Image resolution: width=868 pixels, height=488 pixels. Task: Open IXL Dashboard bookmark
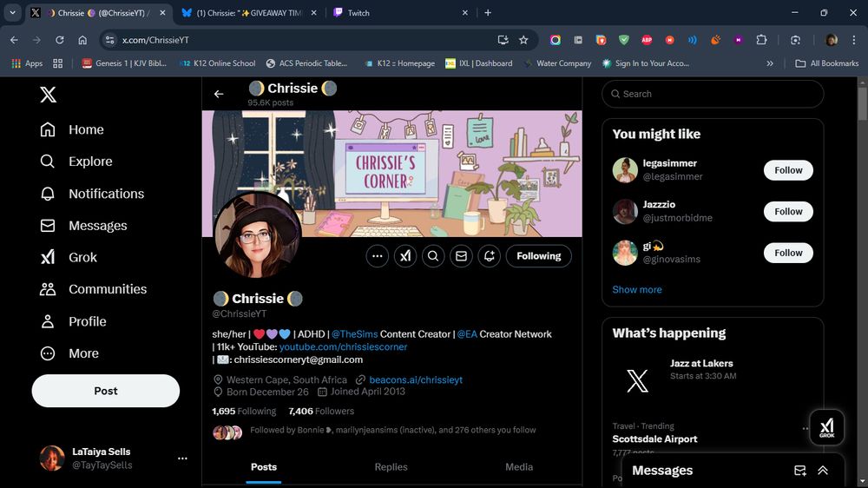click(x=479, y=63)
